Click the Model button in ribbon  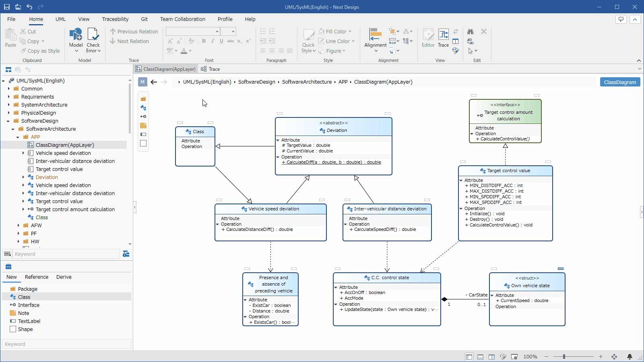[x=76, y=40]
